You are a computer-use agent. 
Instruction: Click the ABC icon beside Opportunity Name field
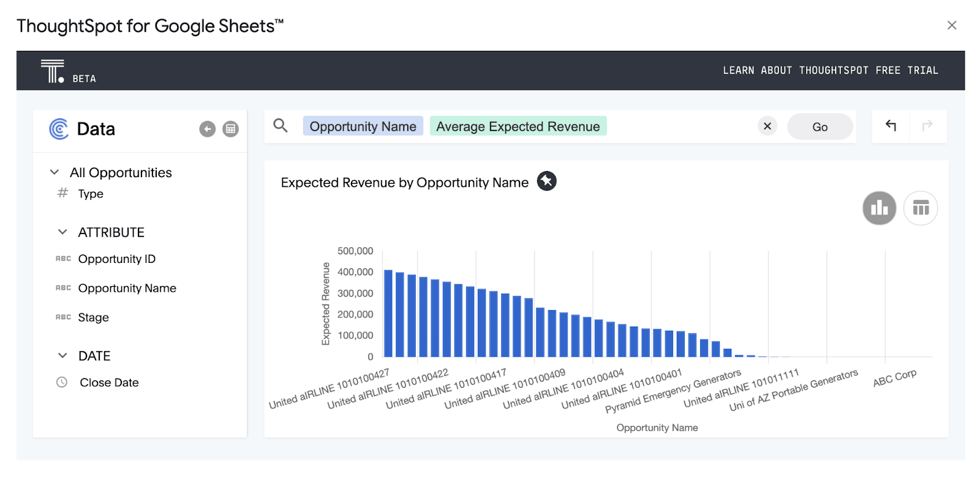[63, 288]
